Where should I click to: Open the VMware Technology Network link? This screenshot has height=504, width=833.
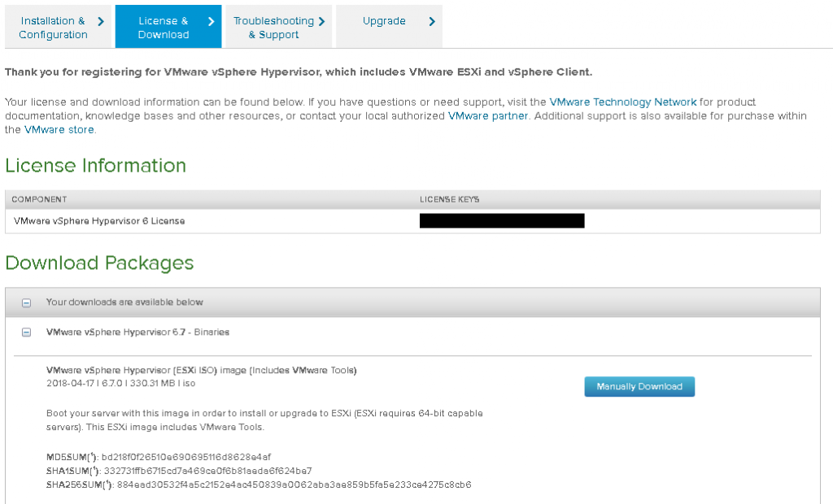622,102
